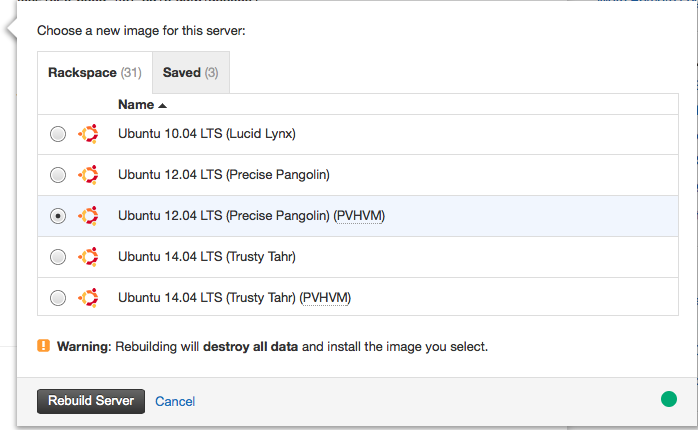Click the PVHVM label in the Ubuntu 12.04 row
The image size is (698, 430).
(x=359, y=216)
